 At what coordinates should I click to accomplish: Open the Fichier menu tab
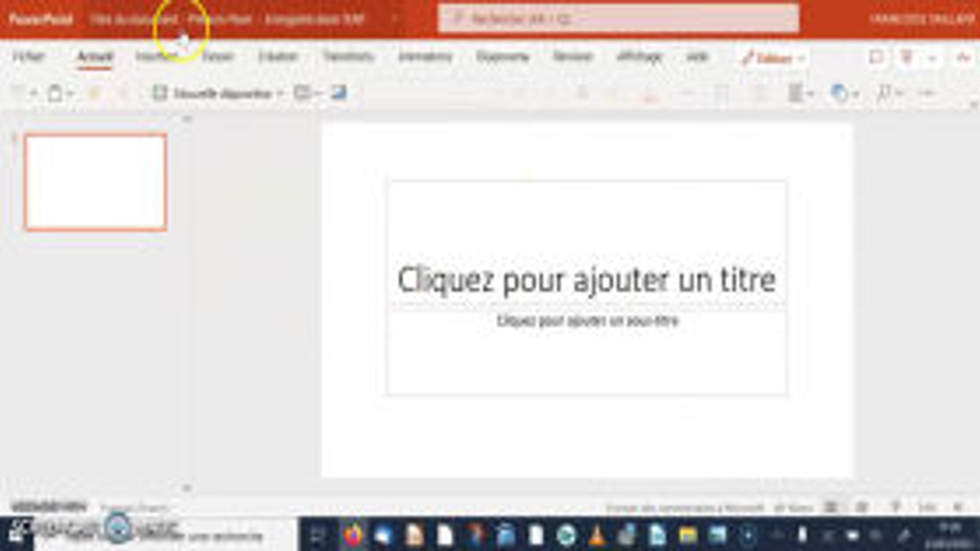pos(29,56)
